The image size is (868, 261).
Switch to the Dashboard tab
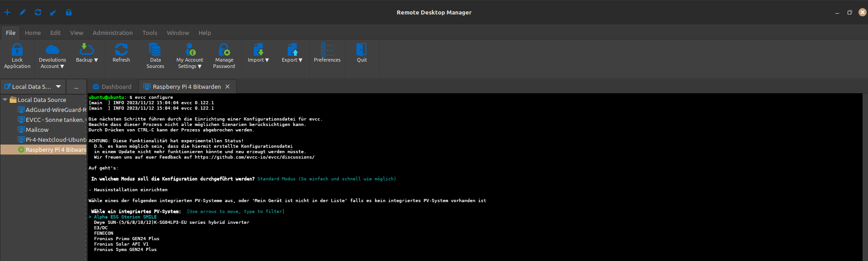pyautogui.click(x=112, y=87)
